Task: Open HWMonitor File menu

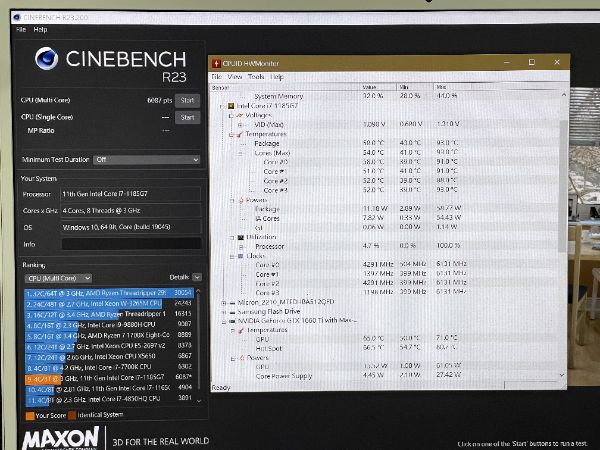Action: pos(217,77)
